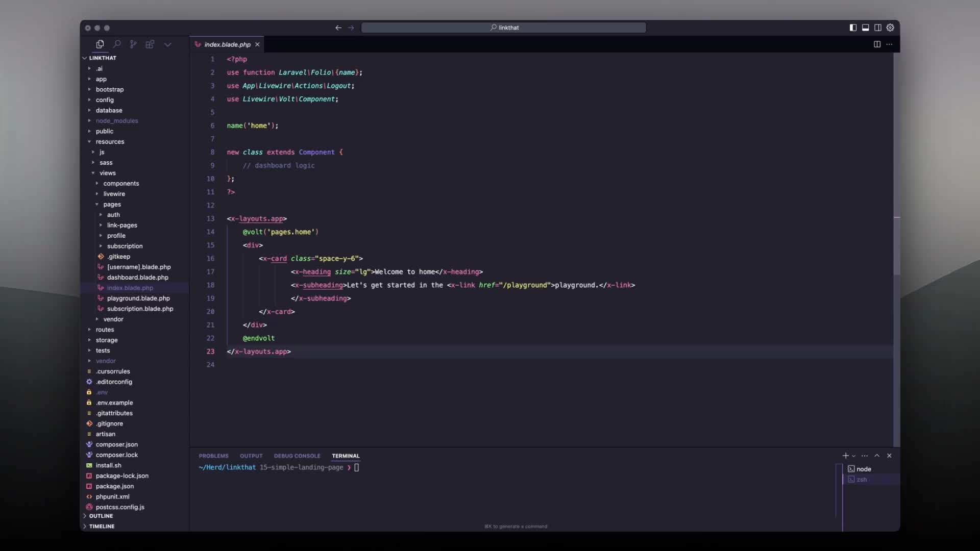Image resolution: width=980 pixels, height=551 pixels.
Task: Expand the config folder
Action: (x=105, y=100)
